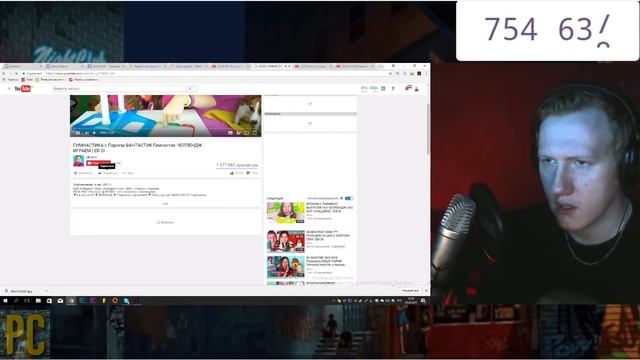Seek using the video progress bar
The height and width of the screenshot is (360, 640).
(x=165, y=129)
